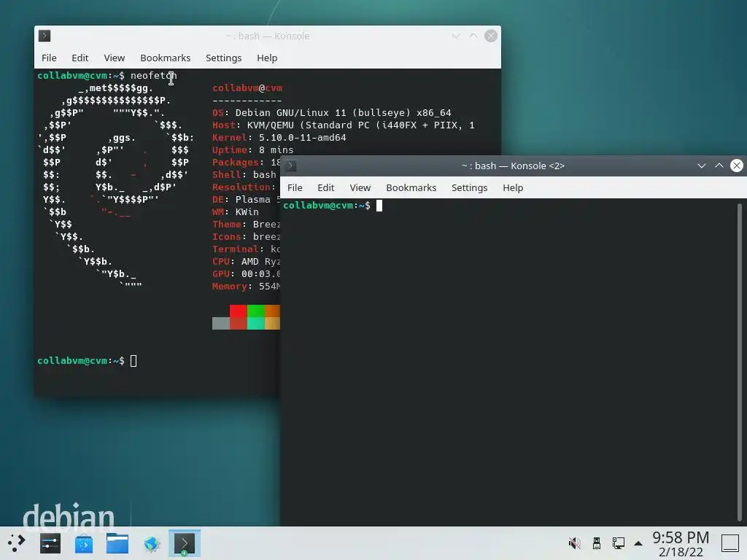747x560 pixels.
Task: Open Edit menu in Konsole <2>
Action: [x=326, y=187]
